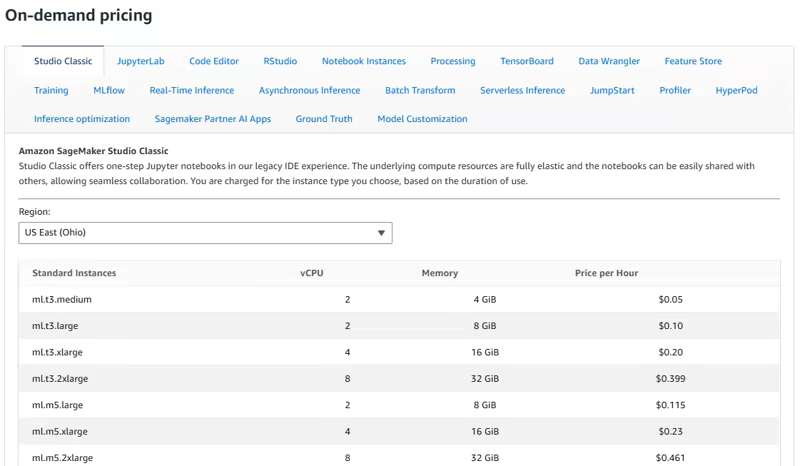Image resolution: width=800 pixels, height=466 pixels.
Task: Click the Region label
Action: click(35, 212)
